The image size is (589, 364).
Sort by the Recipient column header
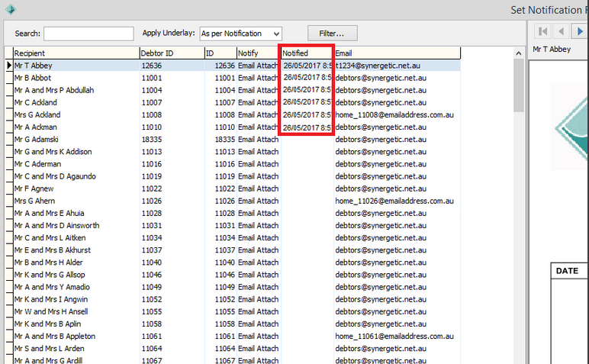75,53
